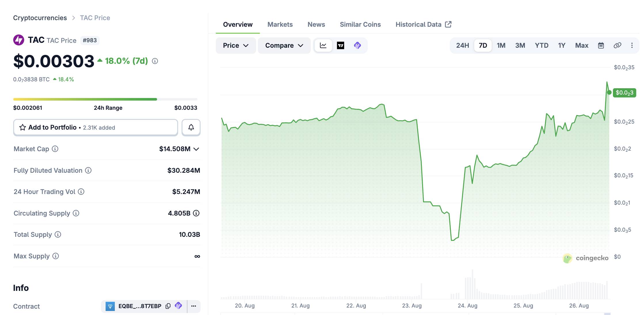Select the 24H time range

[462, 45]
